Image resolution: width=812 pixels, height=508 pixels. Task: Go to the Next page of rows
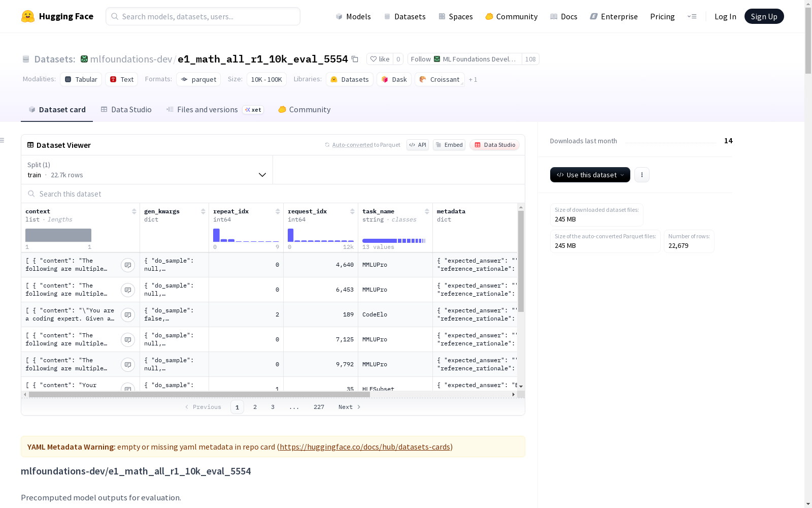350,407
